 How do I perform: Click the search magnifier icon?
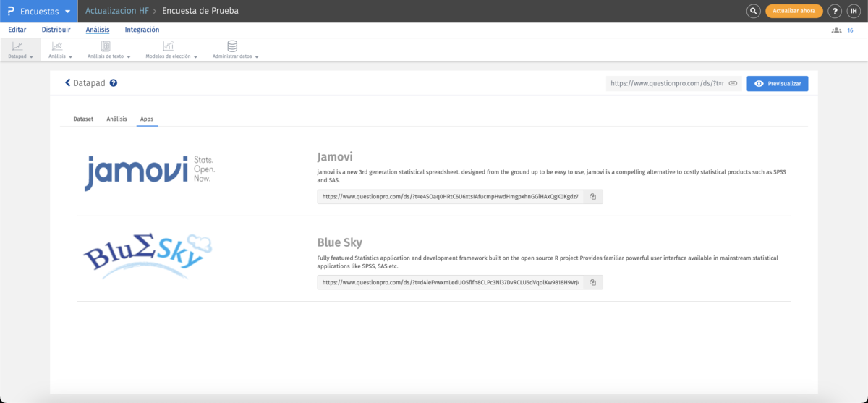(753, 11)
